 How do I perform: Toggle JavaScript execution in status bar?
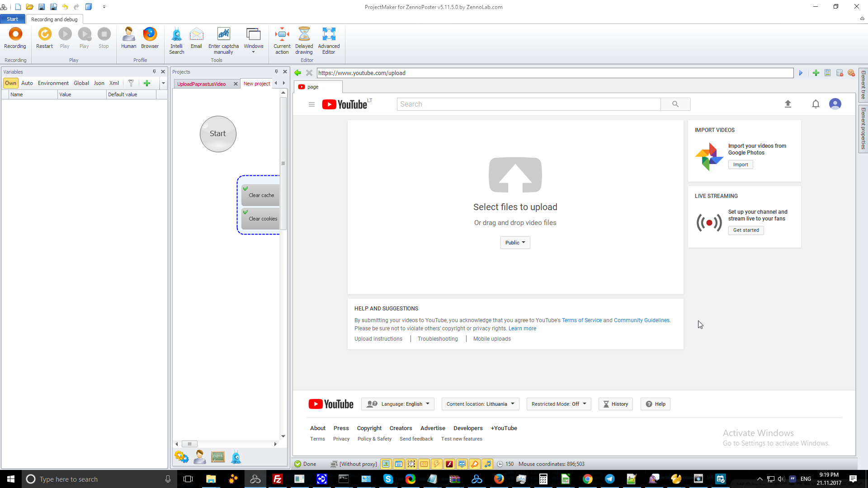[x=437, y=464]
